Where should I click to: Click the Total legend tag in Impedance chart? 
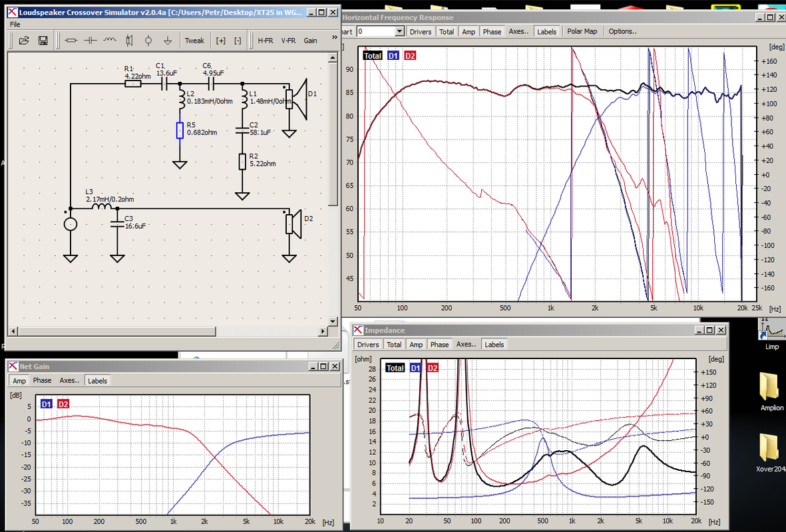click(395, 368)
